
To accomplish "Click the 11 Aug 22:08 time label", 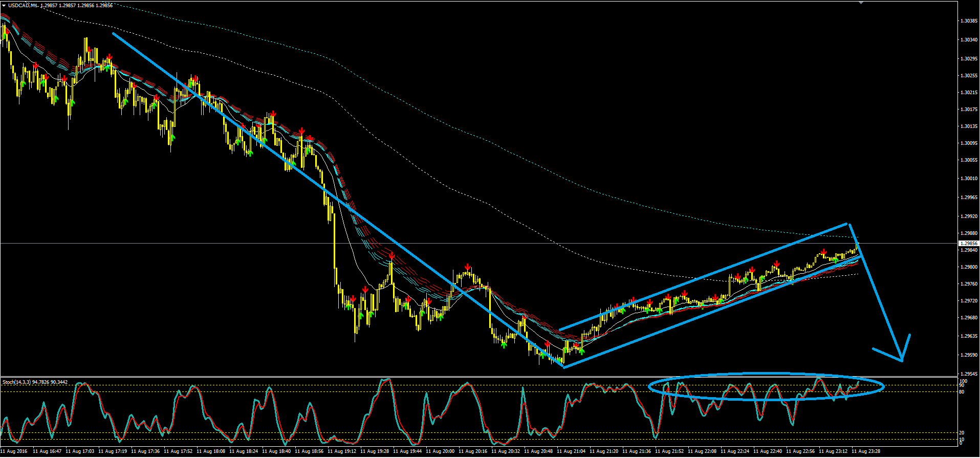I will [x=702, y=451].
